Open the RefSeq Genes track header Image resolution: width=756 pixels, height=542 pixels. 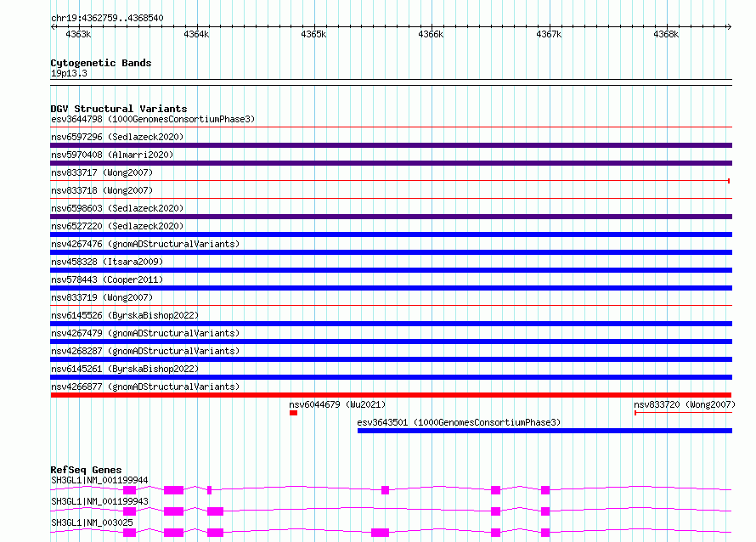click(x=86, y=470)
